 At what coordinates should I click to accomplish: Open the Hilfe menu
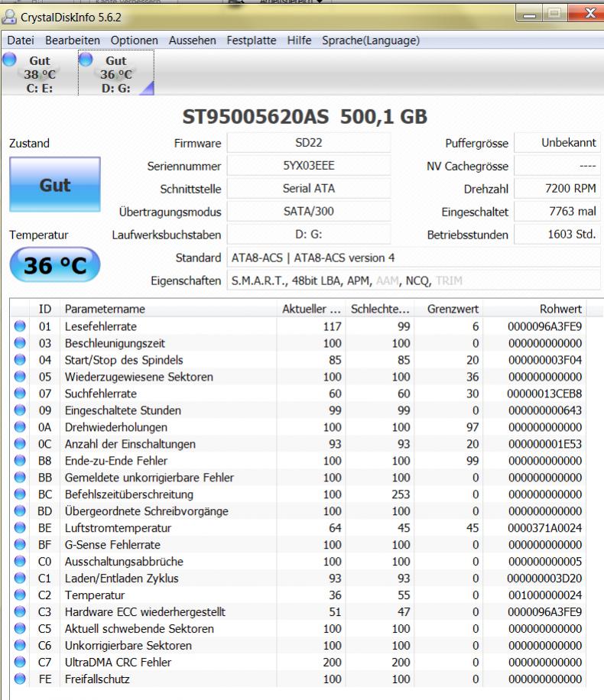pyautogui.click(x=299, y=41)
